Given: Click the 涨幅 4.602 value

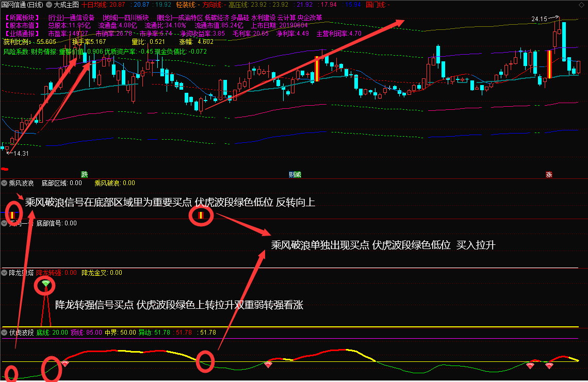Looking at the screenshot, I should coord(196,42).
